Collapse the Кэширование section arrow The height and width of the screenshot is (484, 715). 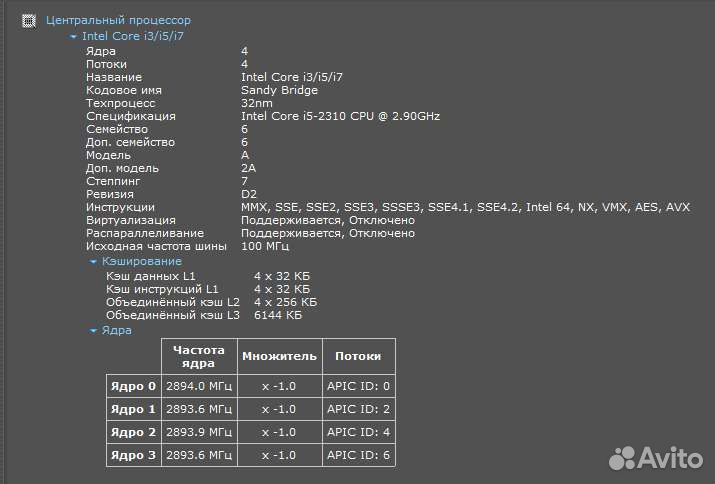tap(93, 262)
